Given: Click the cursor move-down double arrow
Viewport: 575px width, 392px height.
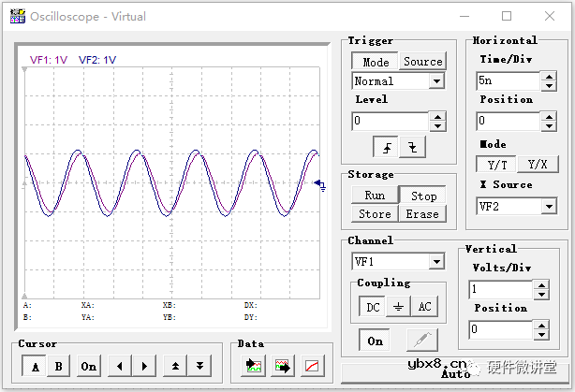Looking at the screenshot, I should click(x=199, y=366).
